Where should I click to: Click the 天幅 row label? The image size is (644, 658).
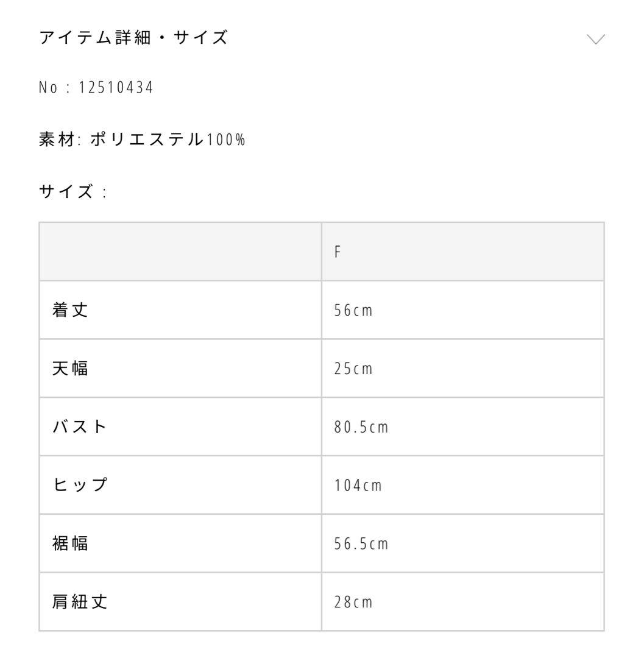70,369
